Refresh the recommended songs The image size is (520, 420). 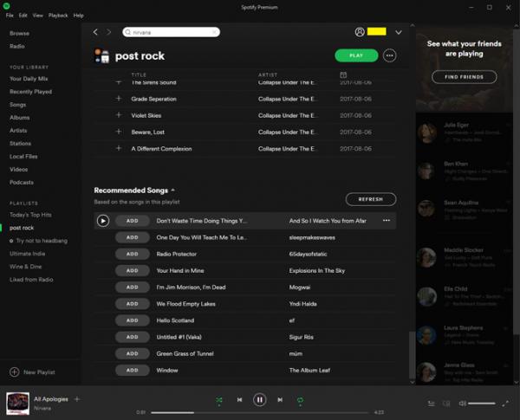pyautogui.click(x=371, y=199)
